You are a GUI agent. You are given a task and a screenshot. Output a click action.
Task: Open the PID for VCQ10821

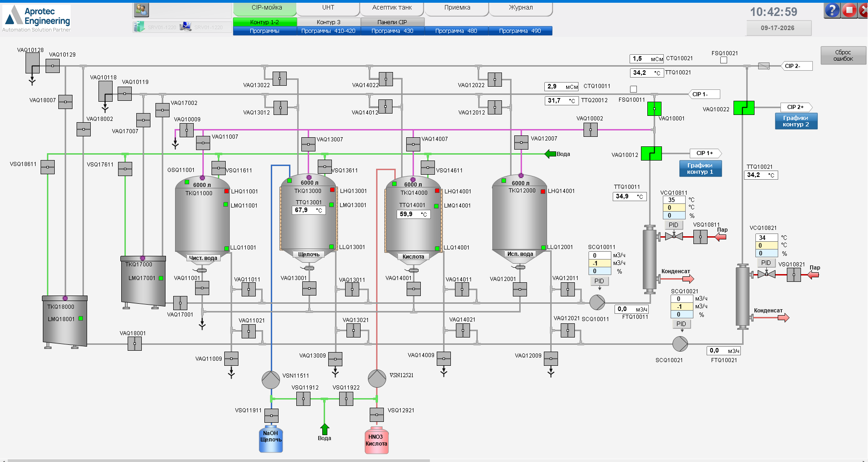pos(766,263)
